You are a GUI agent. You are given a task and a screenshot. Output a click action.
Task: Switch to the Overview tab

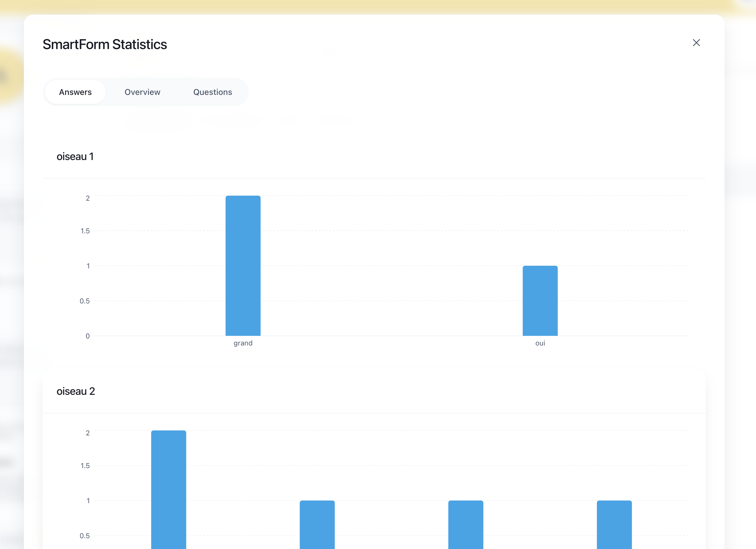click(x=142, y=92)
